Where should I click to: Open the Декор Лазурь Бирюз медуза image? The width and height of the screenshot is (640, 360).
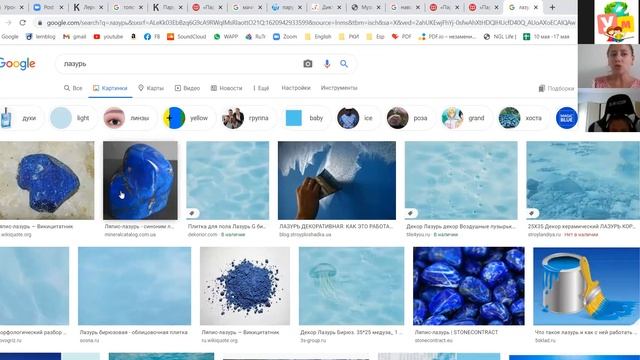click(351, 286)
